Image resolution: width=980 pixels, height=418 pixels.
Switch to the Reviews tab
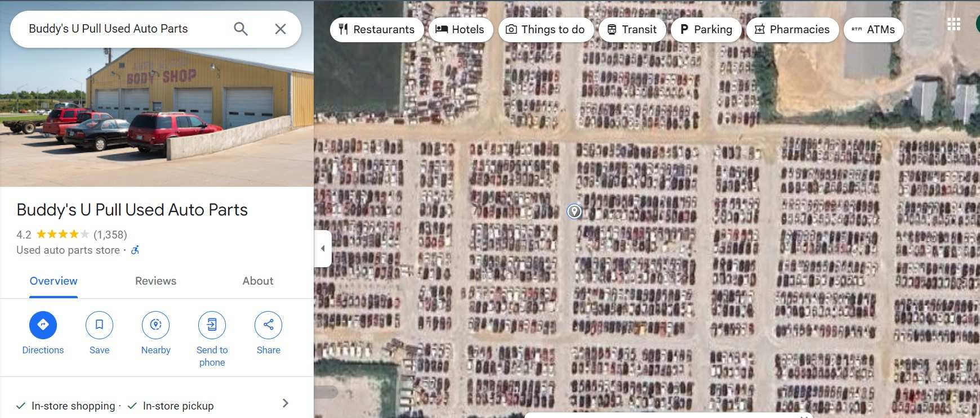tap(155, 281)
